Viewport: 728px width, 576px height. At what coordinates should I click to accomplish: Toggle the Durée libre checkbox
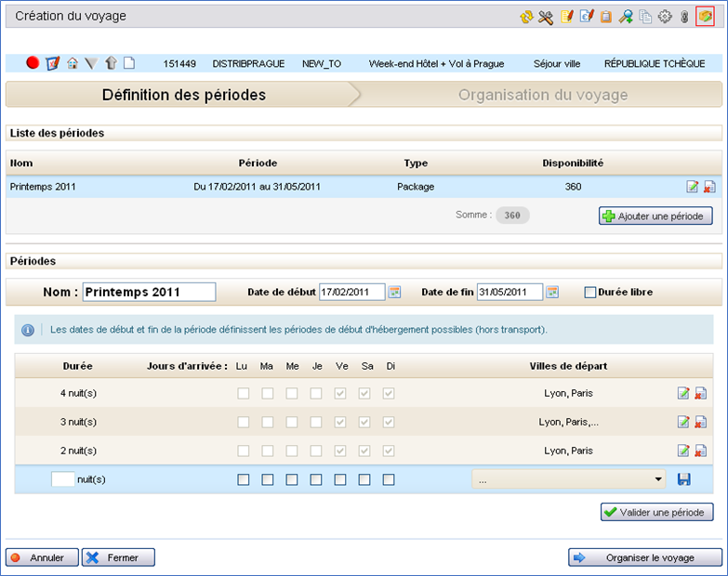[x=590, y=292]
